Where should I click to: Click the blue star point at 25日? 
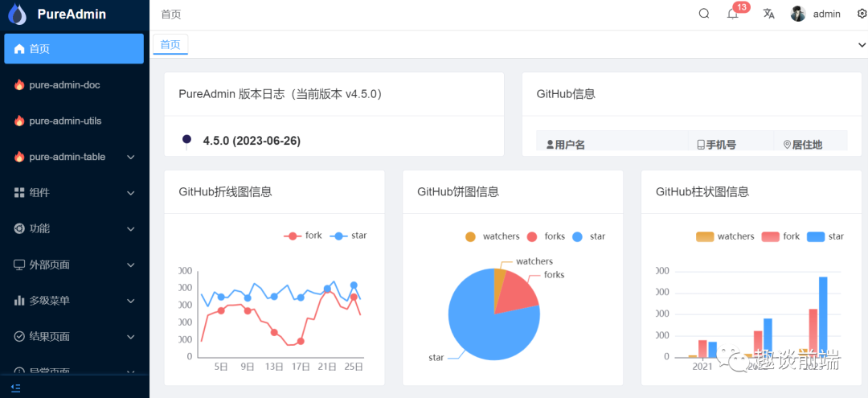pos(354,285)
